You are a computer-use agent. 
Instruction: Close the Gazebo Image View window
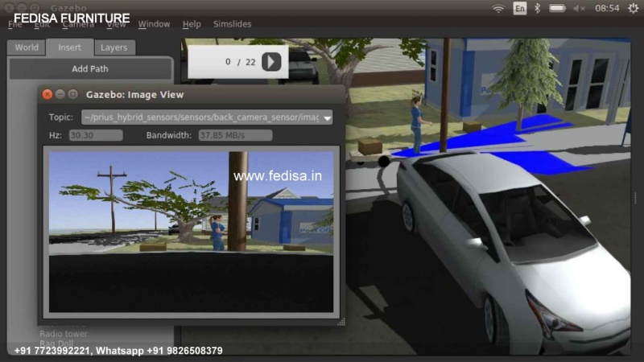click(x=47, y=95)
